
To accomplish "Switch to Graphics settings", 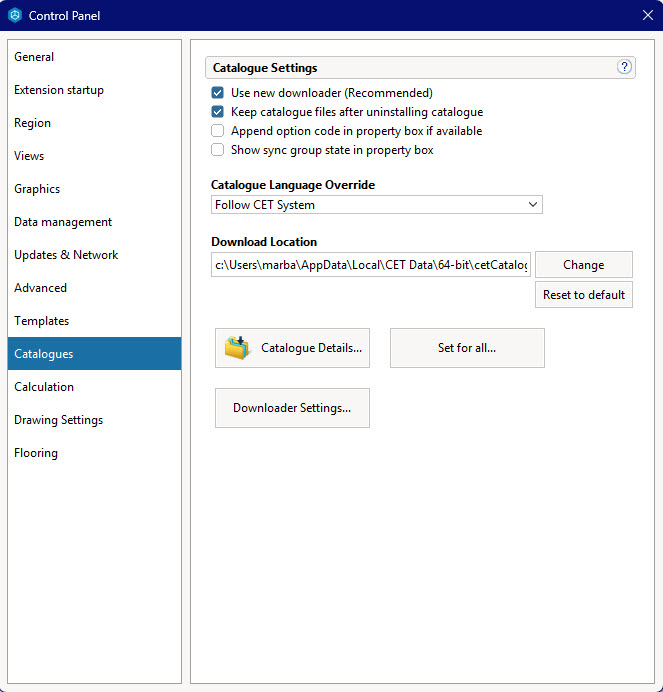I will pos(94,189).
